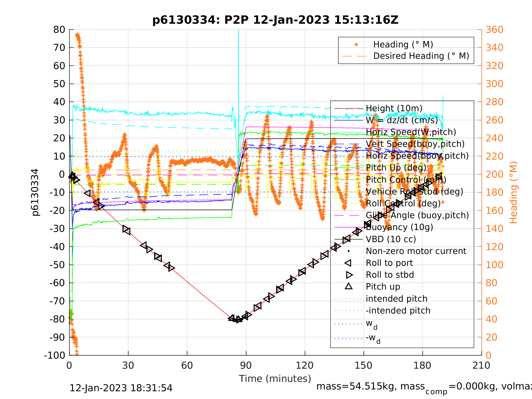Select the '-intended pitch' legend label

click(x=398, y=311)
